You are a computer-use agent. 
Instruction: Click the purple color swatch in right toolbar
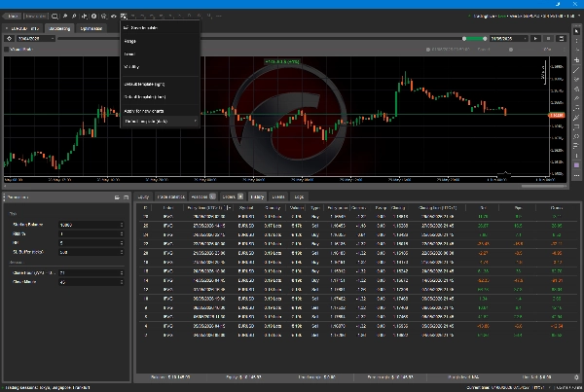click(576, 165)
